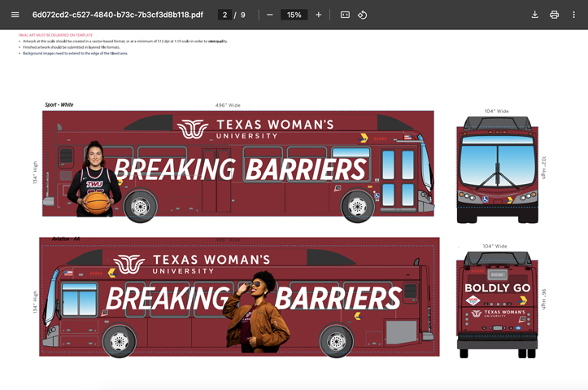Open the more actions menu

pyautogui.click(x=573, y=15)
